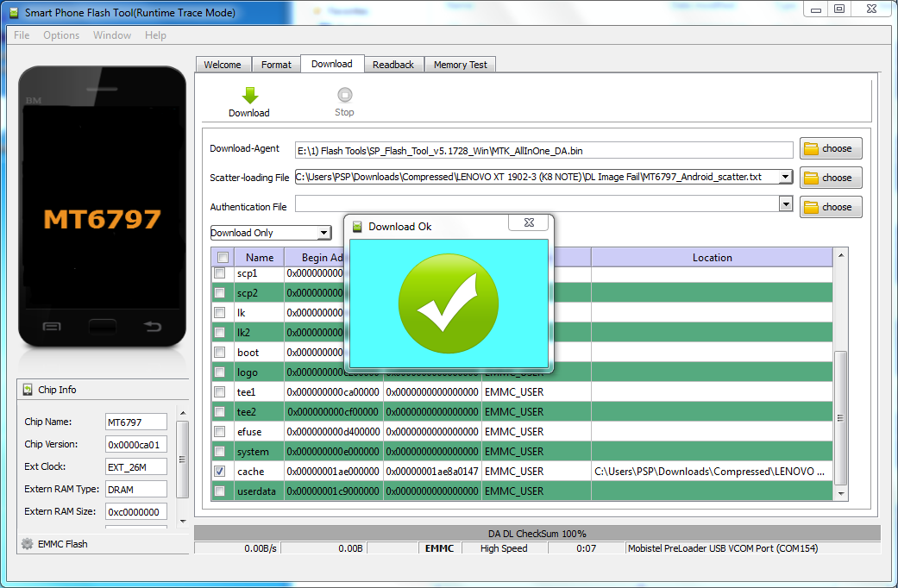Open the Authentication File dropdown

(786, 203)
